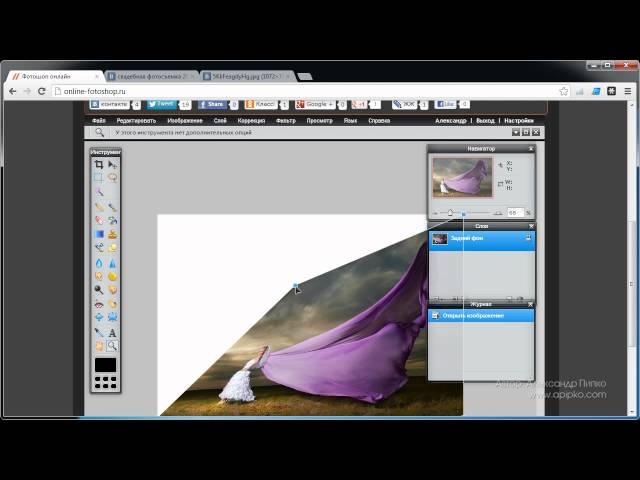Click the browser reload button
Screen dimensions: 640x480
click(x=42, y=91)
